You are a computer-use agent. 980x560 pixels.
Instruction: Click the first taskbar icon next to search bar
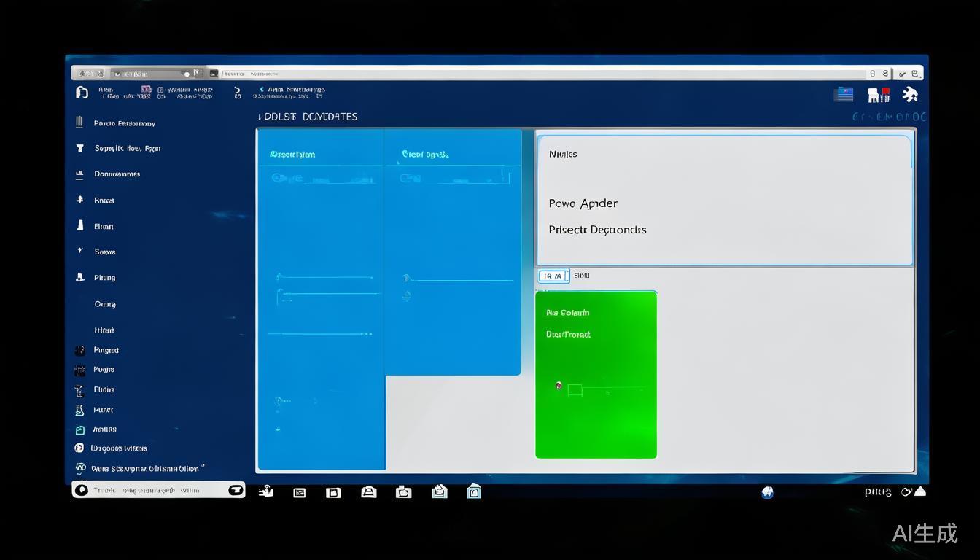click(266, 491)
